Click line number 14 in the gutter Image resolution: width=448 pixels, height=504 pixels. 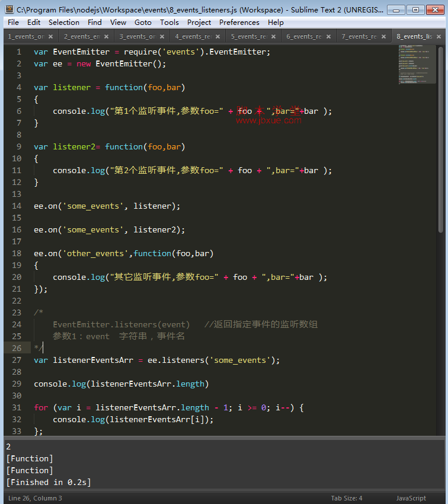(x=17, y=206)
